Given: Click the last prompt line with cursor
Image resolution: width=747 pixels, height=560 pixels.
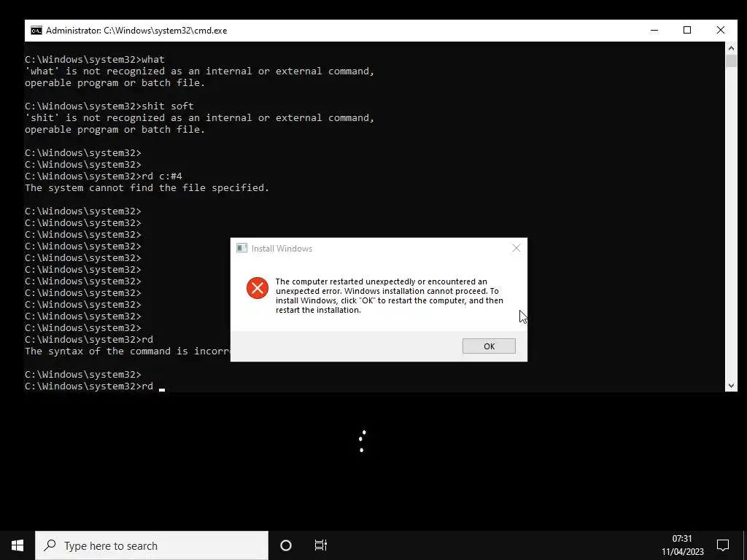Looking at the screenshot, I should pos(94,386).
